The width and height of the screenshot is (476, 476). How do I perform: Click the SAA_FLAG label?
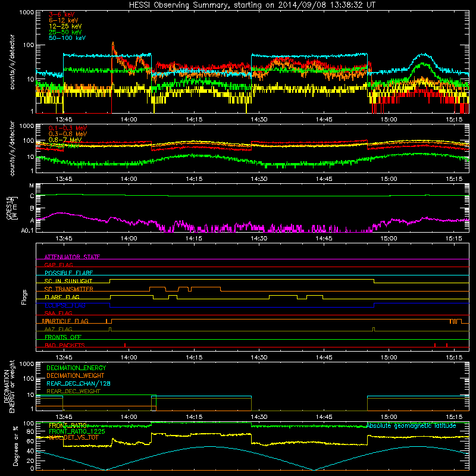click(x=58, y=313)
